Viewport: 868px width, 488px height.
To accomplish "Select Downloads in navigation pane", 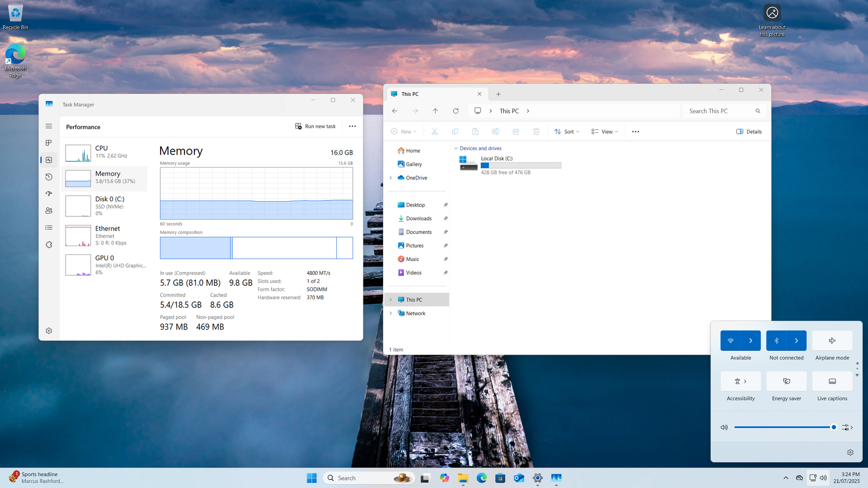I will 419,219.
